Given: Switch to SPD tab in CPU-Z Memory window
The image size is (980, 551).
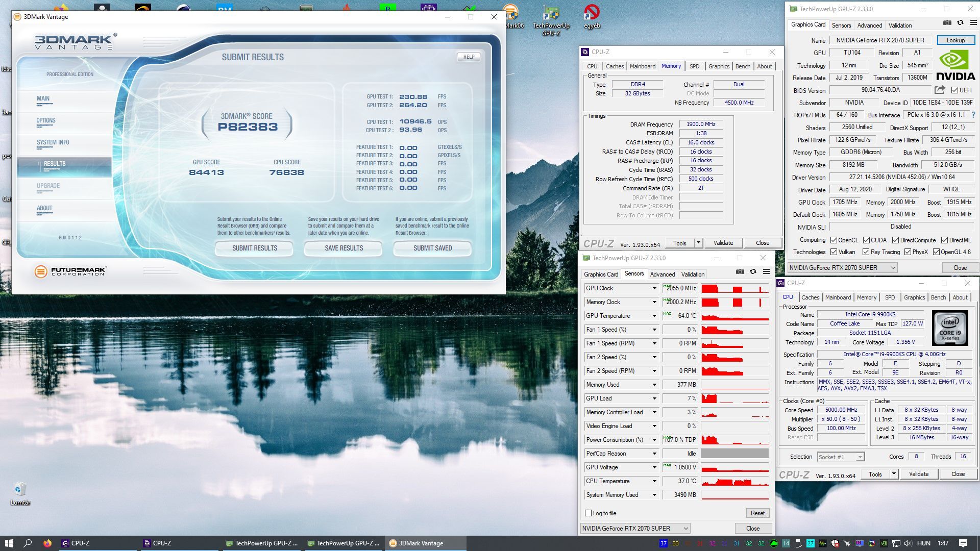Looking at the screenshot, I should pos(694,66).
